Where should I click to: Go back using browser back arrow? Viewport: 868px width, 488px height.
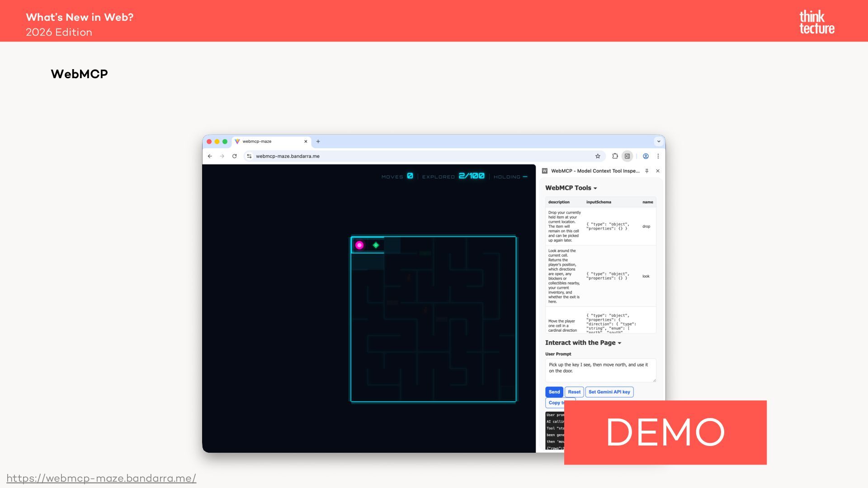click(210, 156)
